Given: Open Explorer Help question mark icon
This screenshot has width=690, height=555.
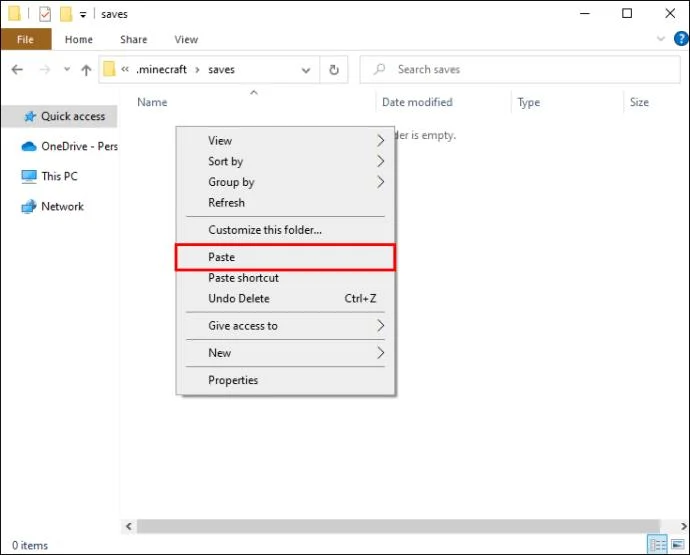Looking at the screenshot, I should 681,39.
